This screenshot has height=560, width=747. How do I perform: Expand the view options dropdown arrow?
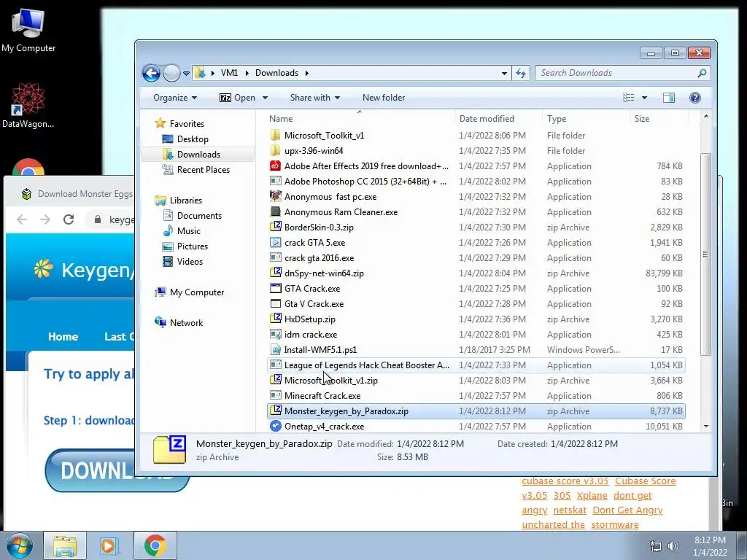pyautogui.click(x=644, y=98)
